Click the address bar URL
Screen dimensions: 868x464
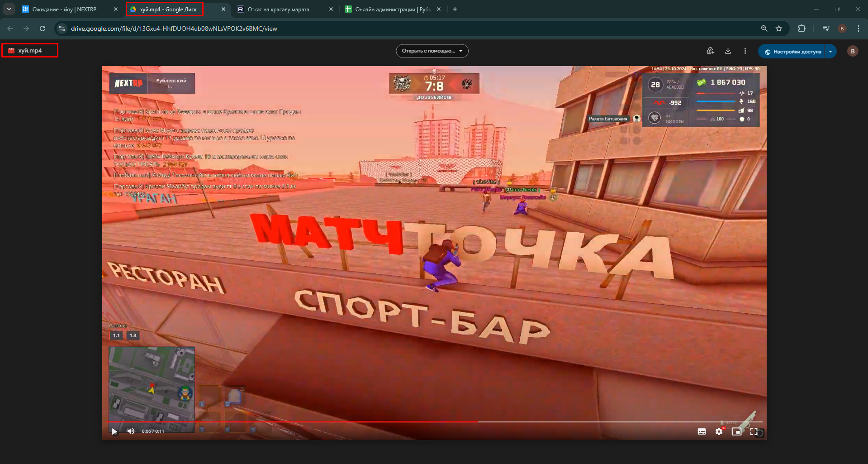[x=174, y=29]
